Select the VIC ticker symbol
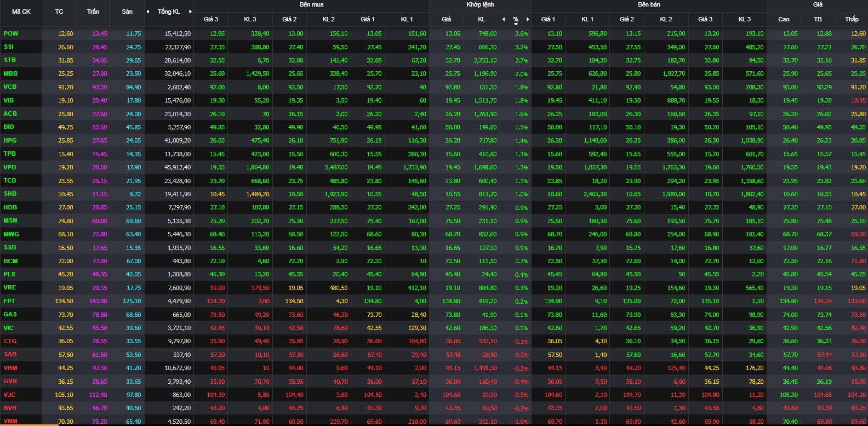868x426 pixels. [x=8, y=328]
